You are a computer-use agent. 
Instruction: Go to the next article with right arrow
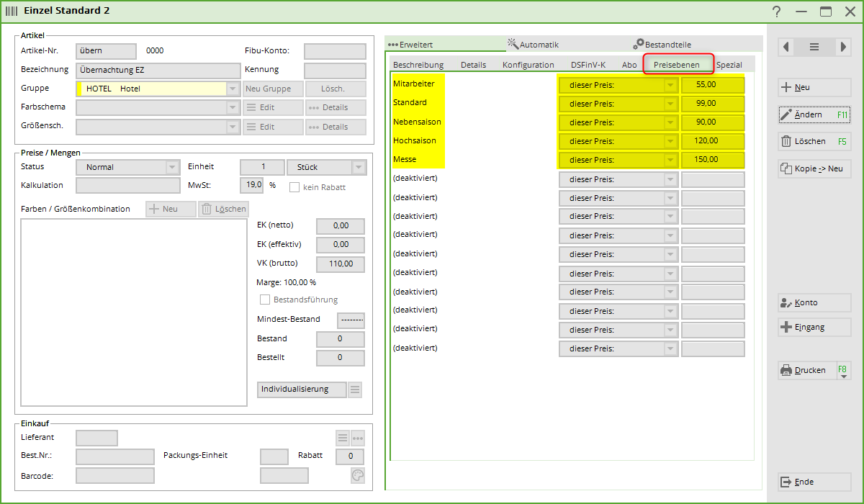click(842, 47)
